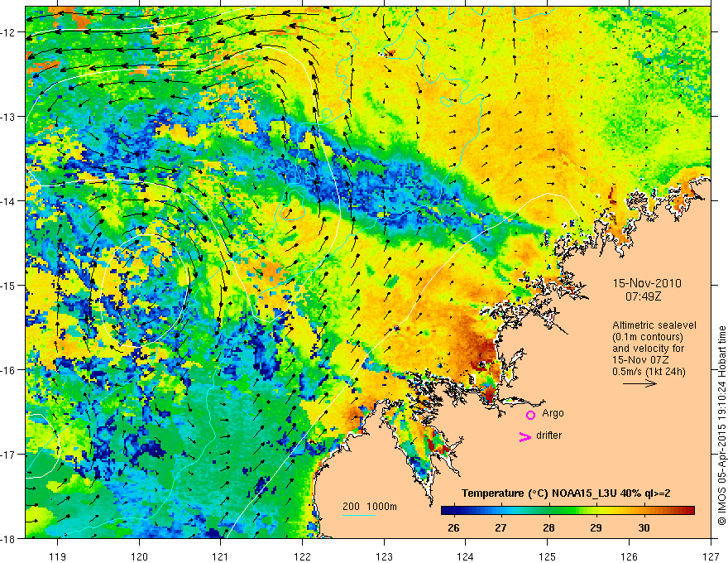The width and height of the screenshot is (728, 563).
Task: Click the time label 07:49Z
Action: point(643,296)
